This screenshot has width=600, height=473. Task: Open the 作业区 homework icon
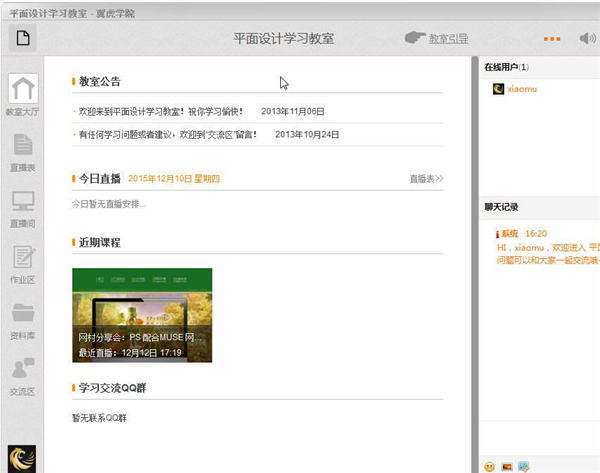(24, 256)
